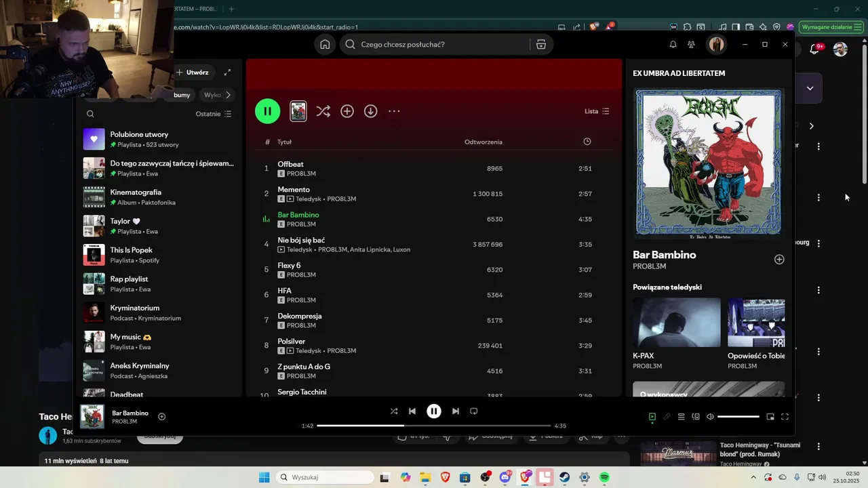This screenshot has height=488, width=868.
Task: Toggle Now Playing view icon
Action: [652, 417]
